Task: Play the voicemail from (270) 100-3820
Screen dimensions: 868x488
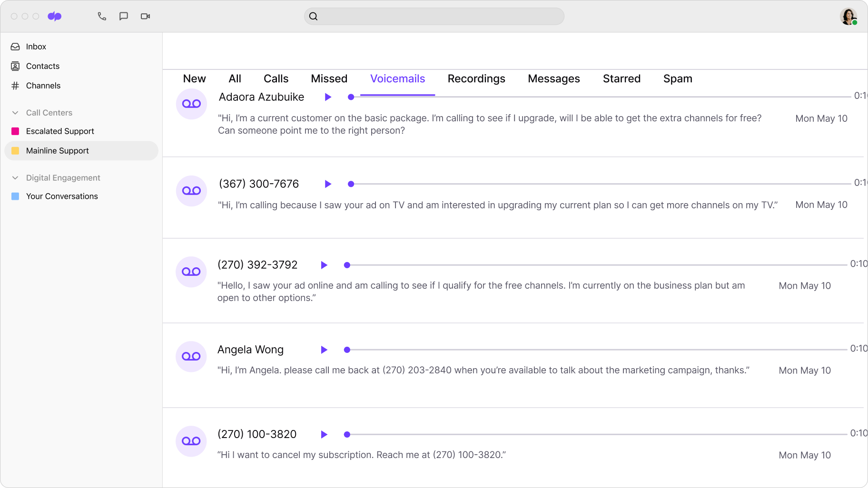Action: pos(324,434)
